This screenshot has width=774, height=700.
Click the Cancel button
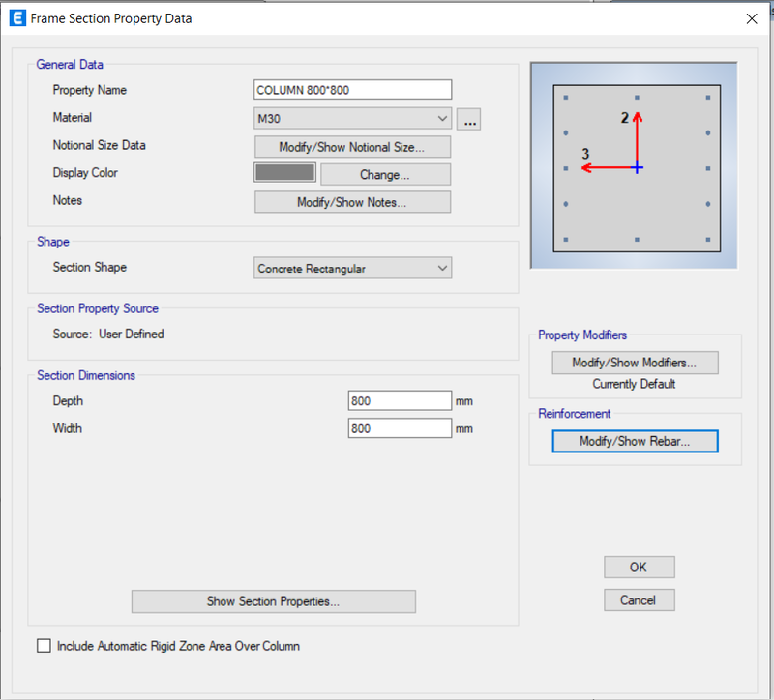point(640,599)
